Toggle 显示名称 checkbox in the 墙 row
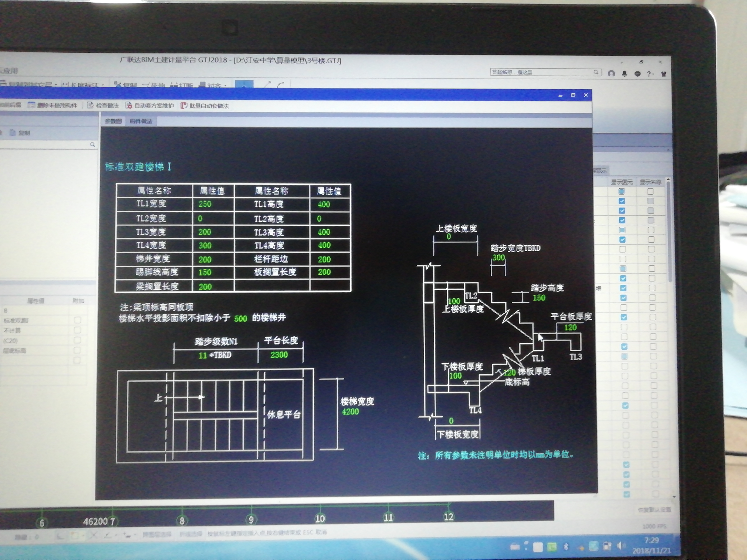Screen dimensions: 747x560 652,288
